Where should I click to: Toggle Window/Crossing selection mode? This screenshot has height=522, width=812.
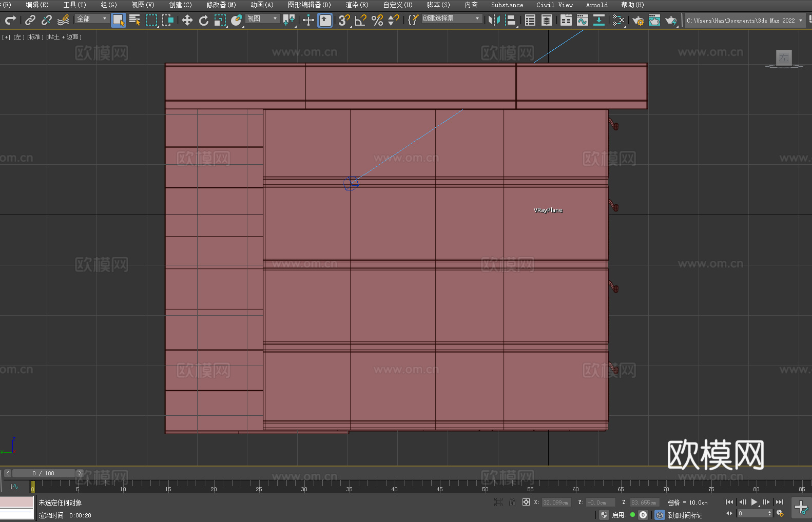click(x=168, y=20)
